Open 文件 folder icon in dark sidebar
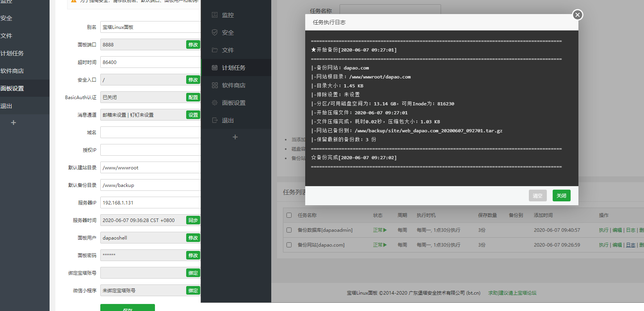This screenshot has width=644, height=311. [215, 50]
